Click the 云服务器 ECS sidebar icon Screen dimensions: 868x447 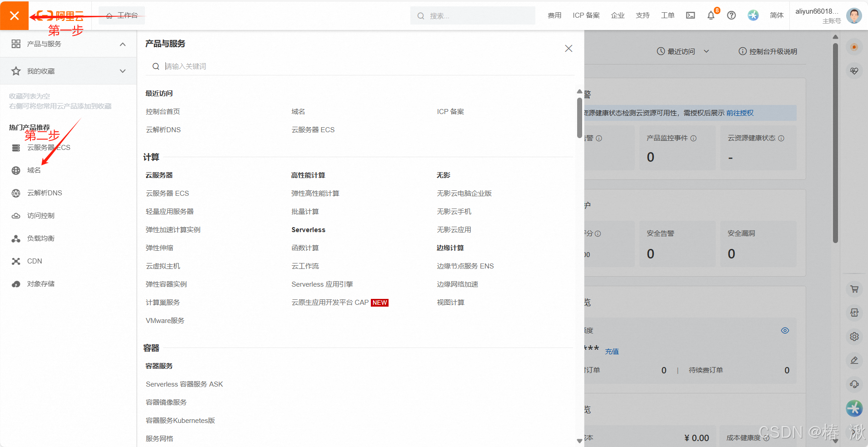point(16,148)
